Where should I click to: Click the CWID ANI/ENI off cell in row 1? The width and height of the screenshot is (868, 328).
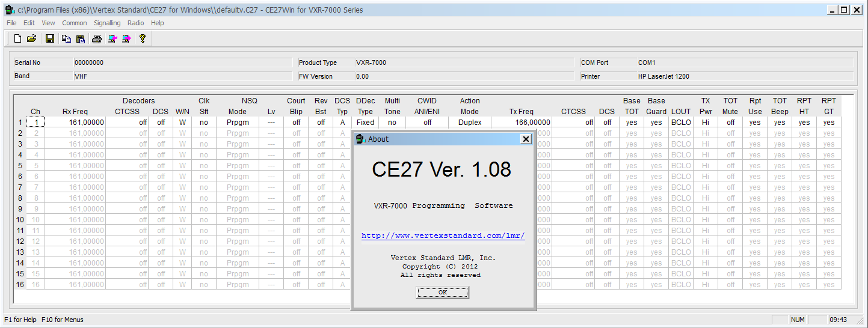pos(427,123)
